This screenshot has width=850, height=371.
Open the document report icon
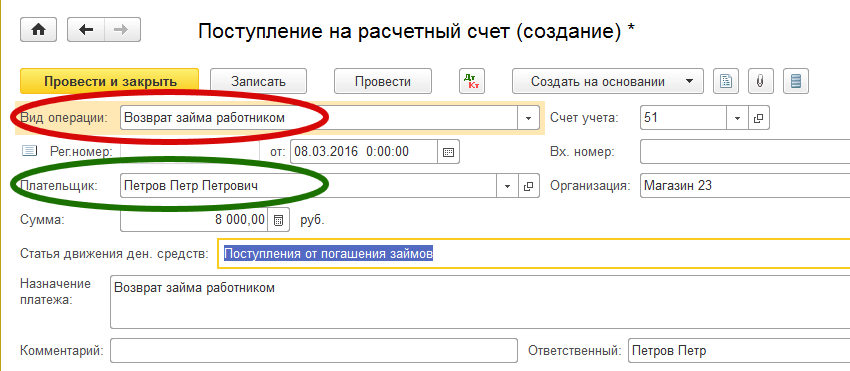(x=726, y=81)
